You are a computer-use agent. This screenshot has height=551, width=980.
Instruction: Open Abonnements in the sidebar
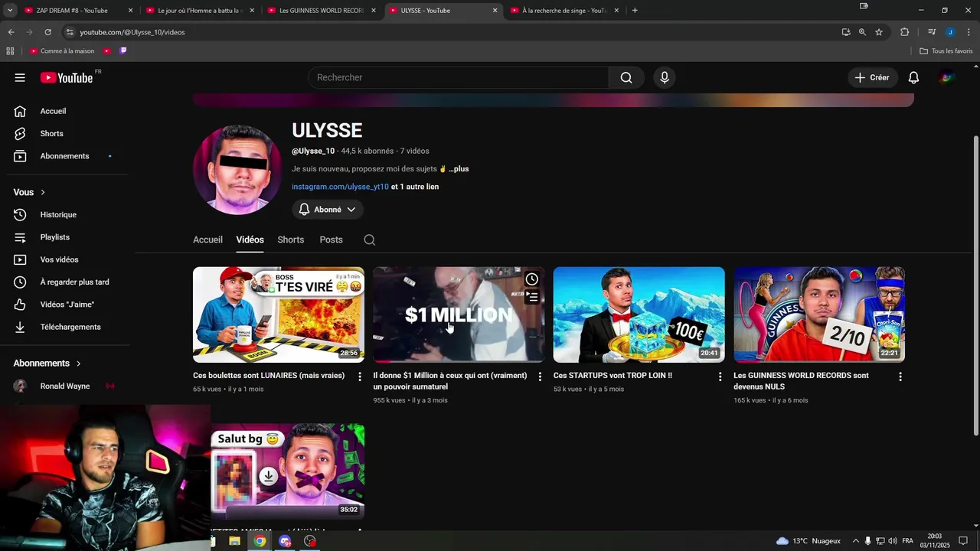pyautogui.click(x=65, y=156)
